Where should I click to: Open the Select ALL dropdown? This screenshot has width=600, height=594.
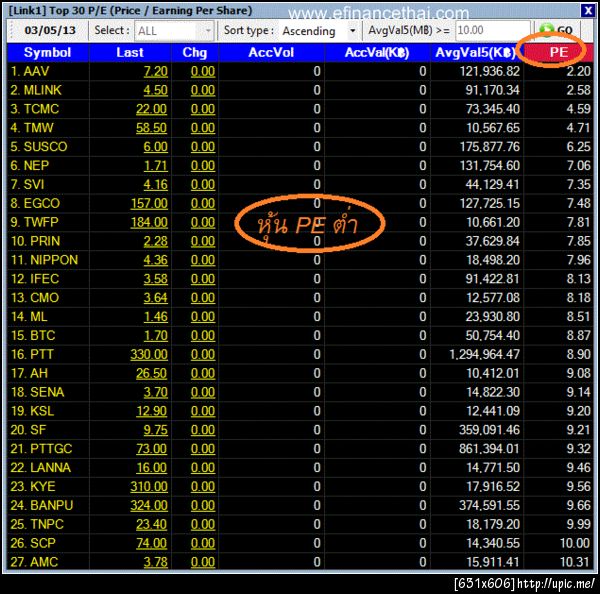174,31
